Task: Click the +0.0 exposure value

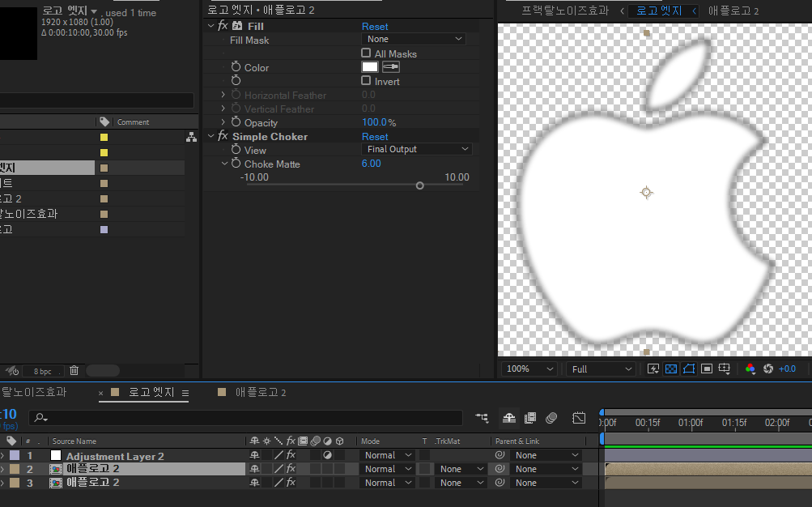Action: click(787, 369)
